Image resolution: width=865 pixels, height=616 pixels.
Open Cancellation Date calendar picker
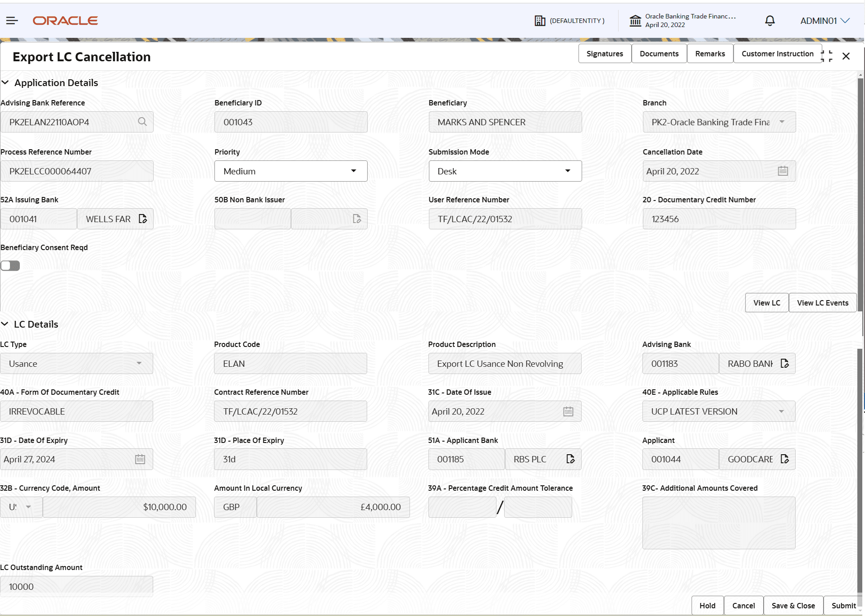pyautogui.click(x=783, y=171)
